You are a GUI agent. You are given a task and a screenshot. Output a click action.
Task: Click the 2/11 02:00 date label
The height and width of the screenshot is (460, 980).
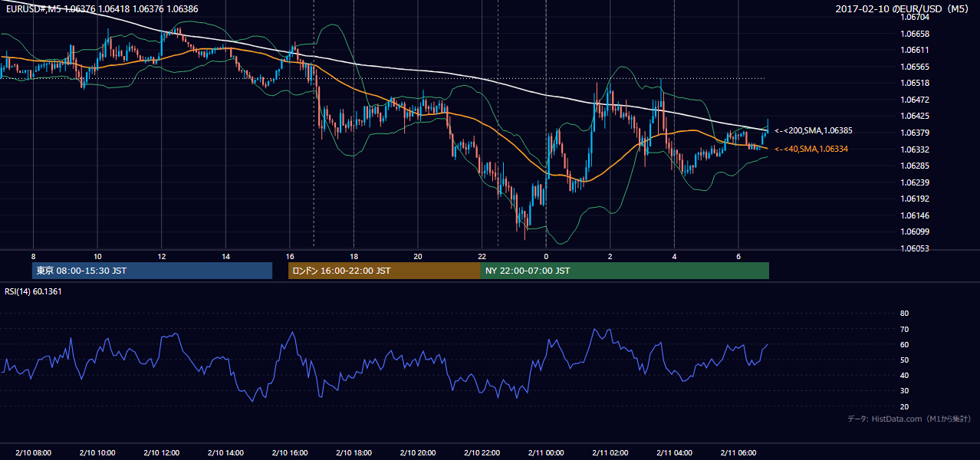610,452
